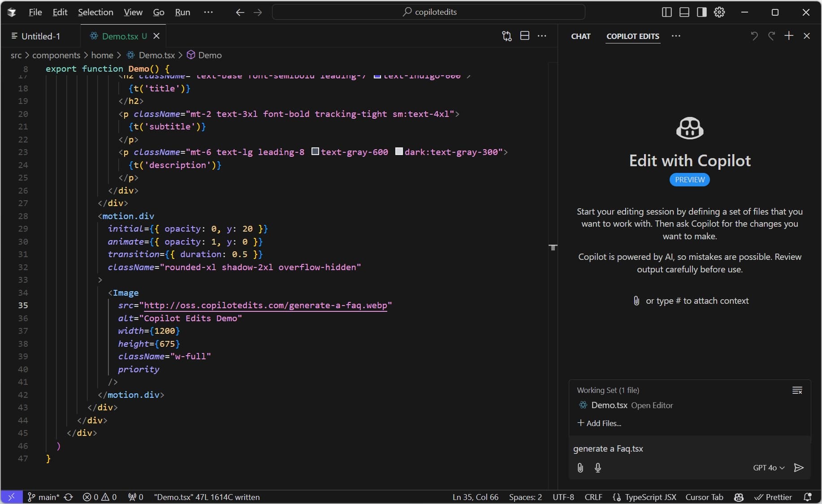Screen dimensions: 822x504
Task: Open more actions menu in Copilot Edits
Action: click(677, 36)
